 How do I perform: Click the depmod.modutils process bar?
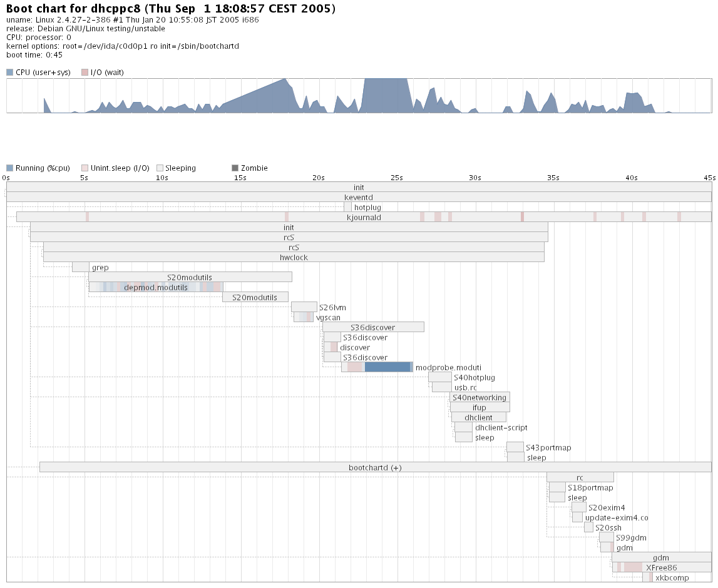tap(156, 287)
